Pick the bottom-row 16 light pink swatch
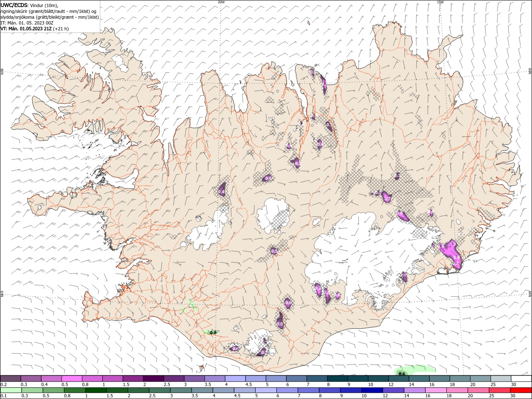 tap(436, 390)
